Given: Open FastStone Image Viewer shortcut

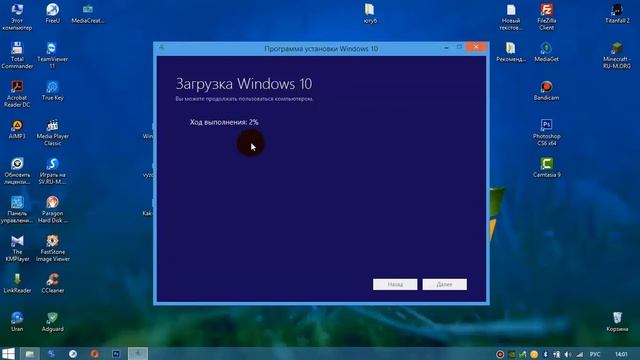Looking at the screenshot, I should 52,248.
